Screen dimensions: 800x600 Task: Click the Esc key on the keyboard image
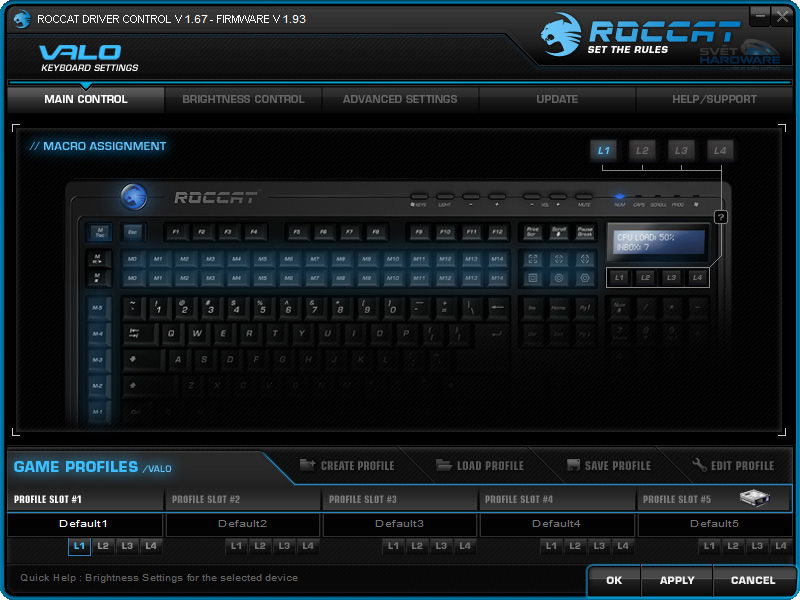pos(132,232)
